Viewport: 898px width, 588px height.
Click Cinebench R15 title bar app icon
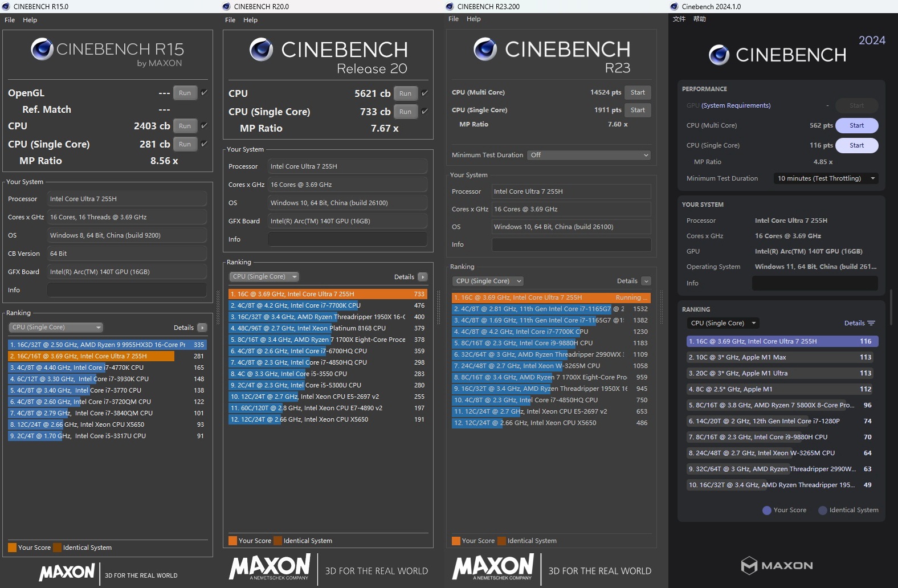(x=6, y=6)
